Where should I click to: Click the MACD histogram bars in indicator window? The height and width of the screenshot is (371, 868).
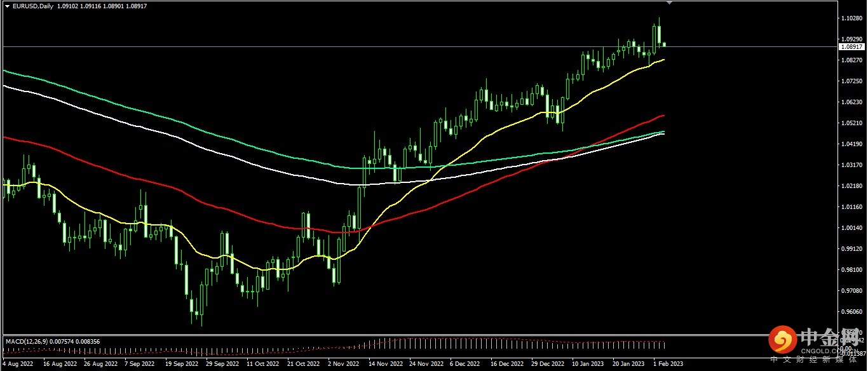point(508,344)
